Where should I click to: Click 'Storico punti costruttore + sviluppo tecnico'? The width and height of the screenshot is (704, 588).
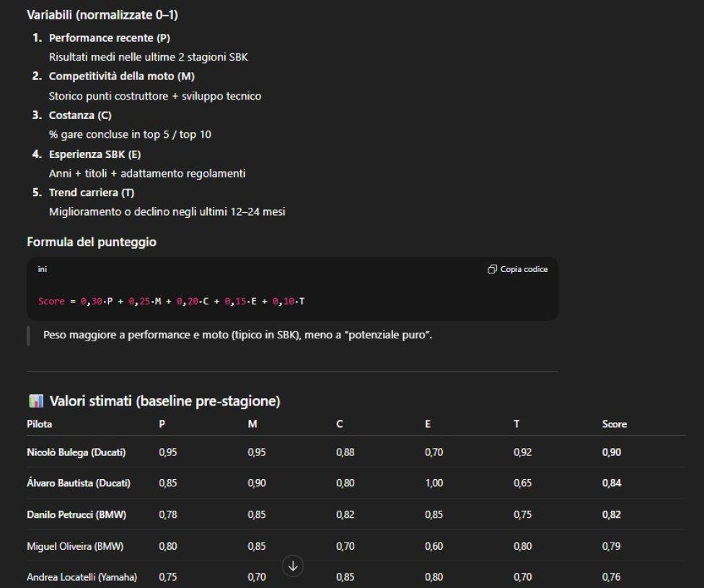click(x=155, y=96)
